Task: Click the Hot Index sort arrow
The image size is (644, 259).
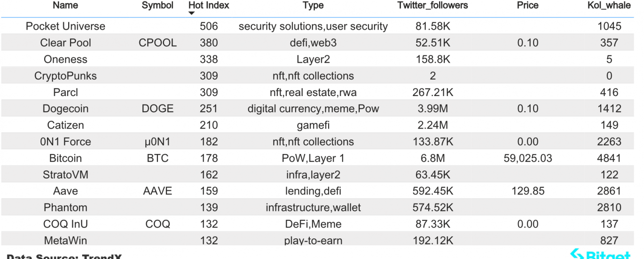Action: pyautogui.click(x=191, y=13)
